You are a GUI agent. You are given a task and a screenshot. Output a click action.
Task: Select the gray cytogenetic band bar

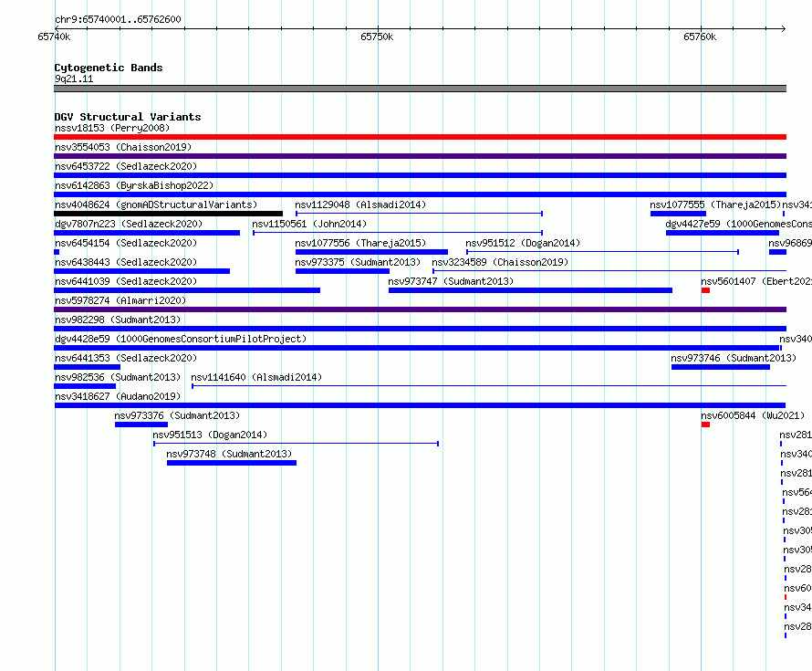click(420, 89)
